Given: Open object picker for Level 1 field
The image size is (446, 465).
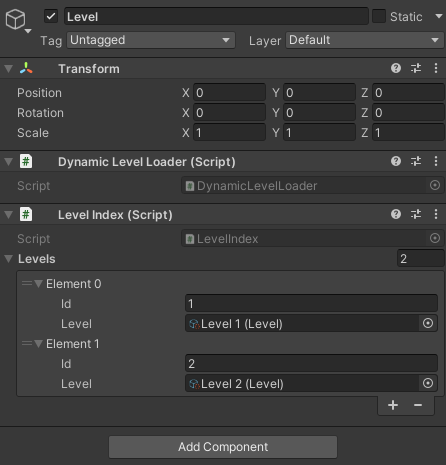Looking at the screenshot, I should click(x=428, y=323).
